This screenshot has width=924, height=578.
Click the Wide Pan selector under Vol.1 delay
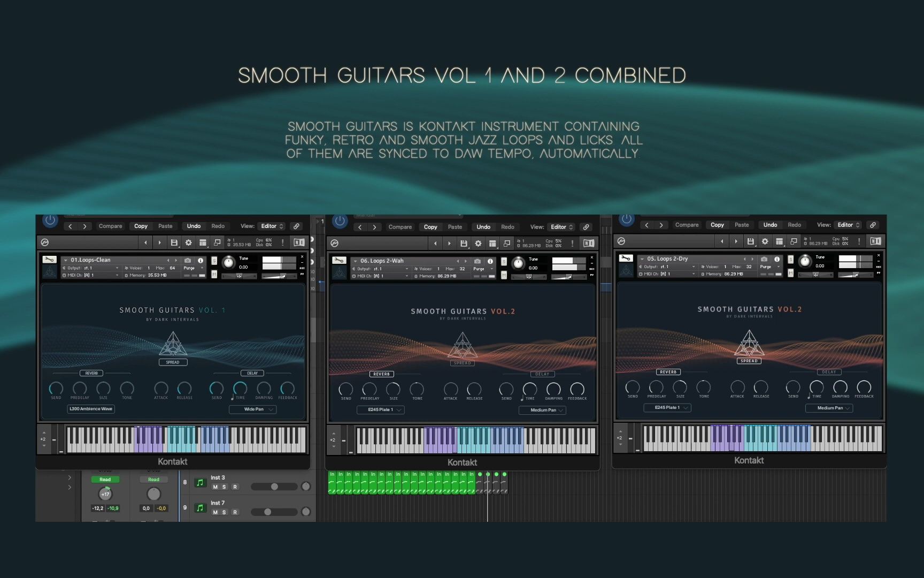click(252, 409)
